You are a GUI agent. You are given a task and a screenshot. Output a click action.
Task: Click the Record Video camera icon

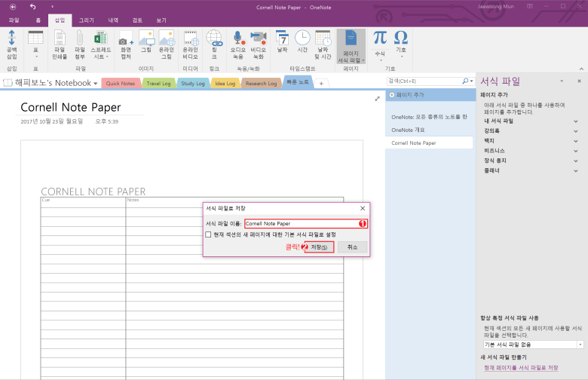click(258, 38)
